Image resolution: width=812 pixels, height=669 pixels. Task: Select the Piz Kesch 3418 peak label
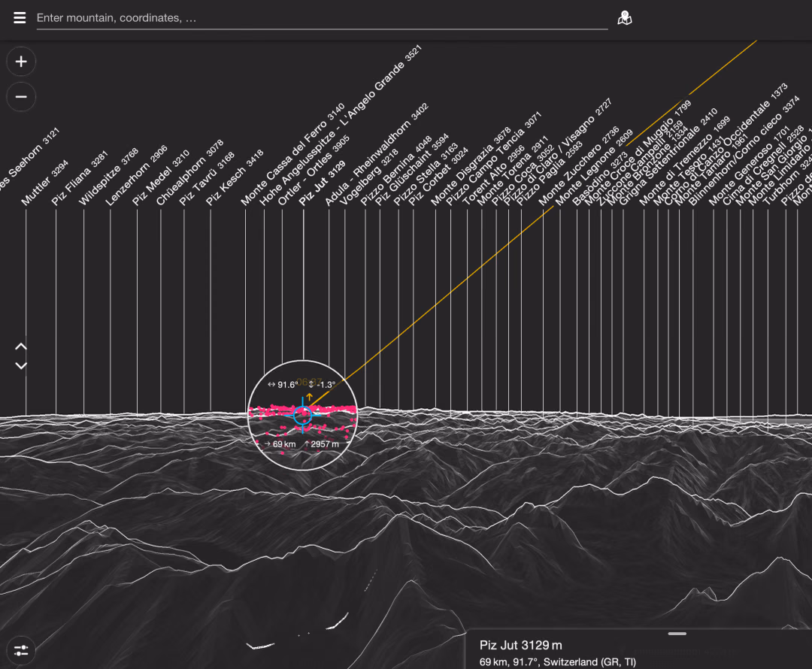(235, 177)
